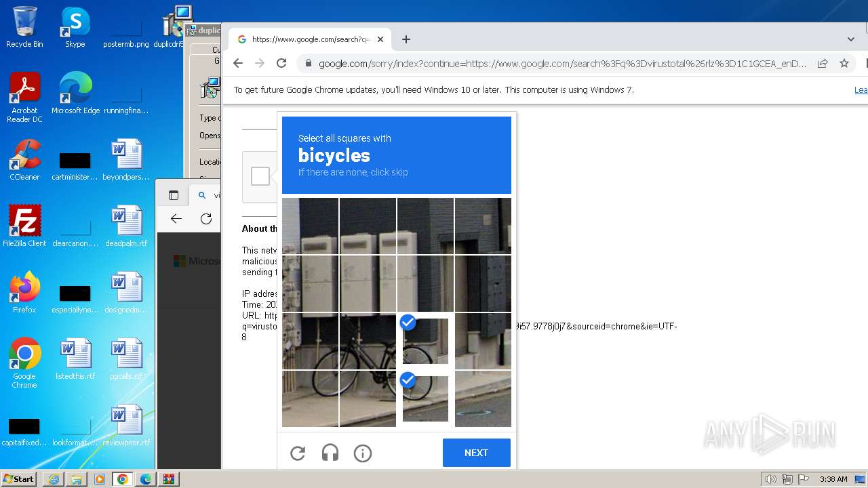Open Action Center flag in tray

[804, 479]
